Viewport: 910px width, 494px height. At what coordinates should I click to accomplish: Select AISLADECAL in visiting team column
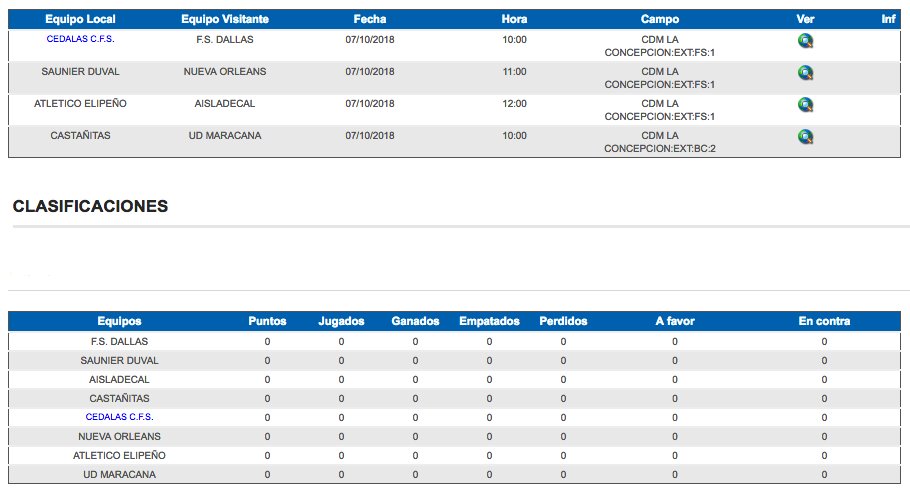tap(225, 103)
